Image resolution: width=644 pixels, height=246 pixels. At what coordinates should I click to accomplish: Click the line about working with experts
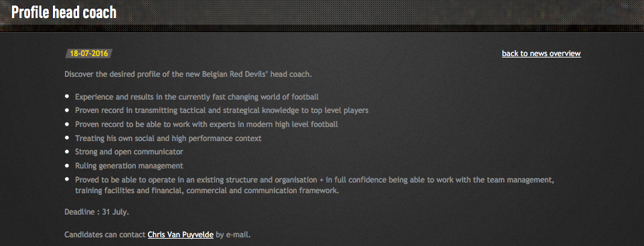(207, 124)
